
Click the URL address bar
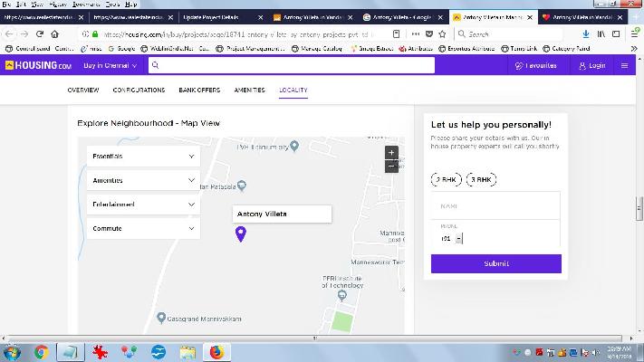click(x=236, y=34)
